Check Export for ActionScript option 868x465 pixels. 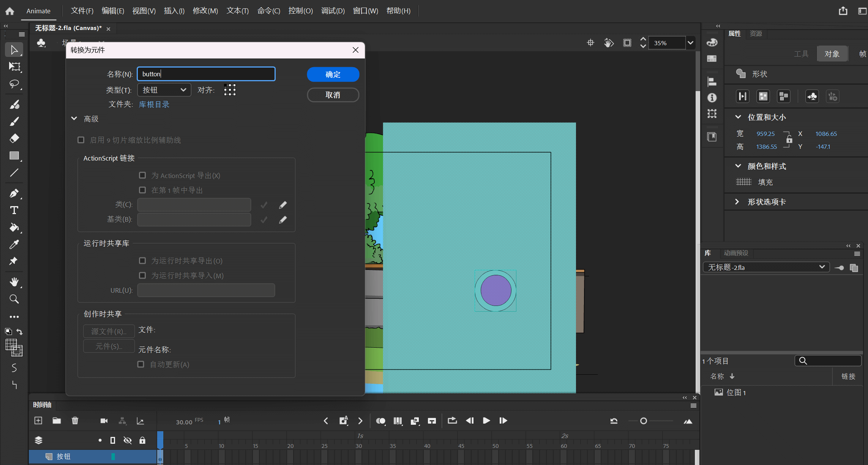point(142,175)
